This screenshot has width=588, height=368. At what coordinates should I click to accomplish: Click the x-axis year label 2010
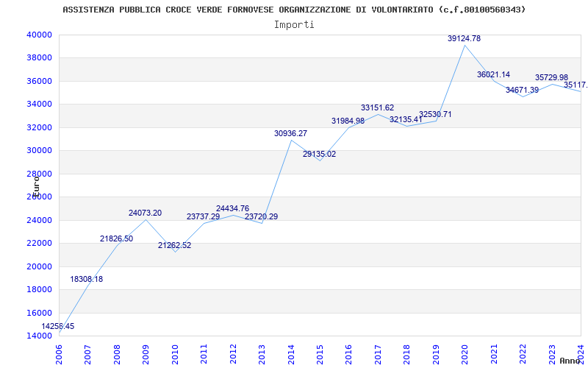tap(175, 355)
